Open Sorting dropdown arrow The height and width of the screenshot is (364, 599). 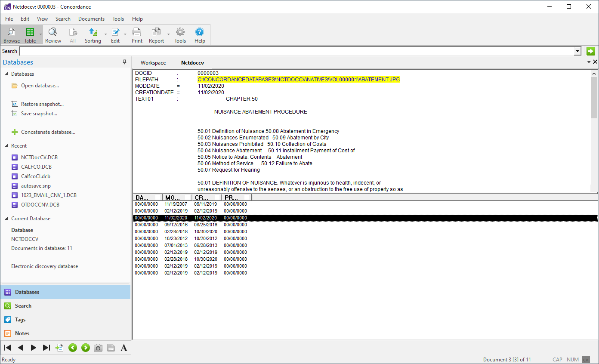(x=105, y=35)
